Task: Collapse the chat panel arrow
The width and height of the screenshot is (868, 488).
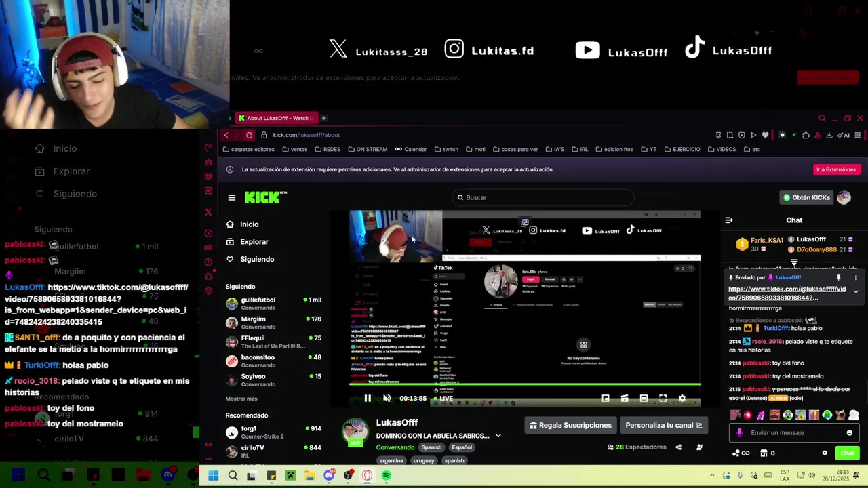Action: tap(729, 220)
